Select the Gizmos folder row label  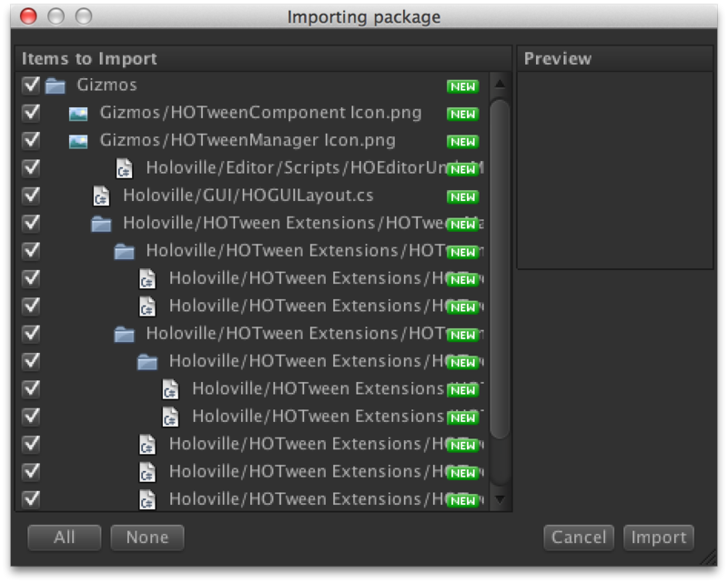point(106,85)
